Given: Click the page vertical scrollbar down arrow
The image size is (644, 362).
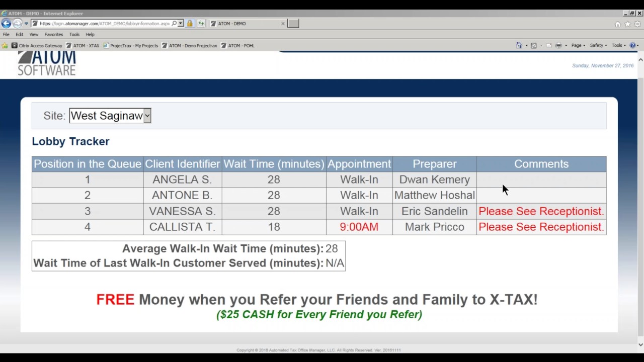Looking at the screenshot, I should [x=640, y=344].
